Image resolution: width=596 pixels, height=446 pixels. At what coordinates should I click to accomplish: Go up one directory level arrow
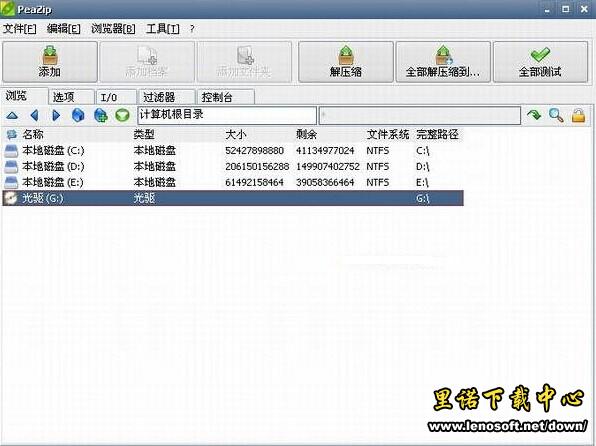pos(12,115)
